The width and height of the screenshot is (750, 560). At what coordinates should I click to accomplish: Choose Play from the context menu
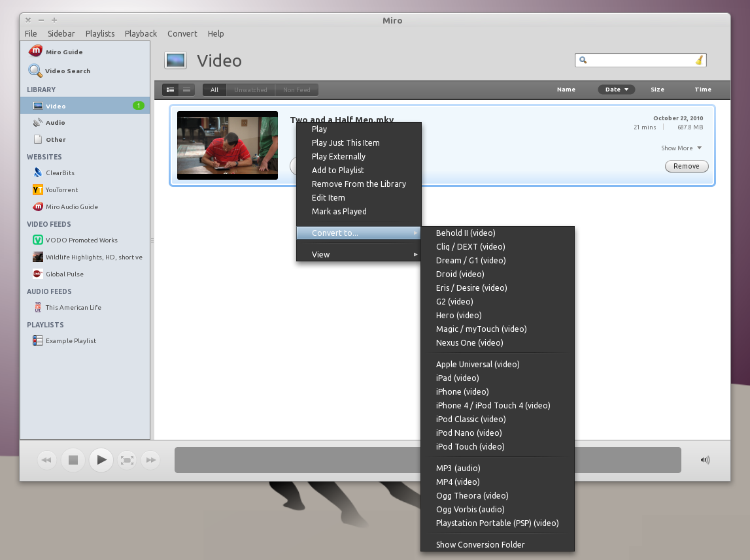click(359, 129)
